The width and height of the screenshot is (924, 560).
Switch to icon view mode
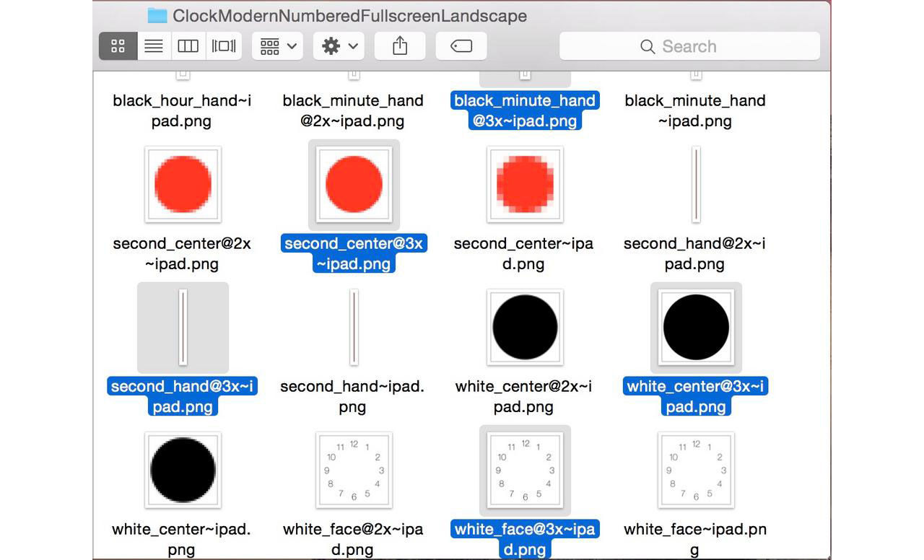pyautogui.click(x=118, y=46)
